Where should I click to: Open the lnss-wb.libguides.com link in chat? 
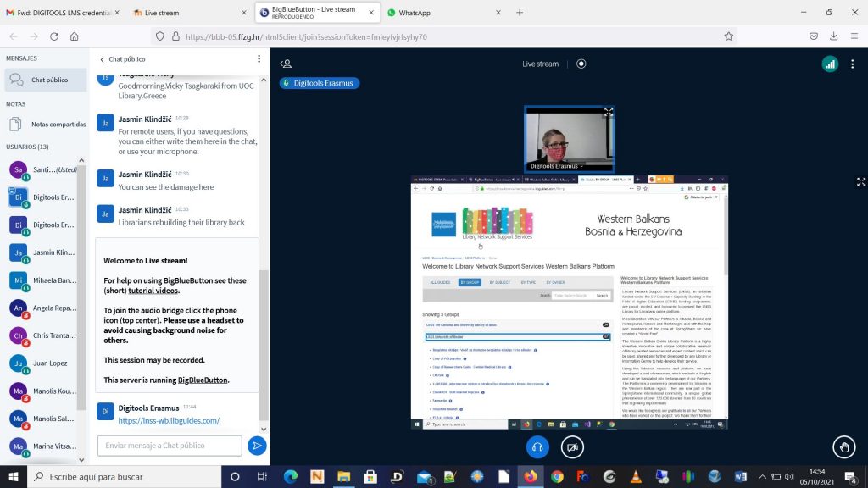point(169,420)
